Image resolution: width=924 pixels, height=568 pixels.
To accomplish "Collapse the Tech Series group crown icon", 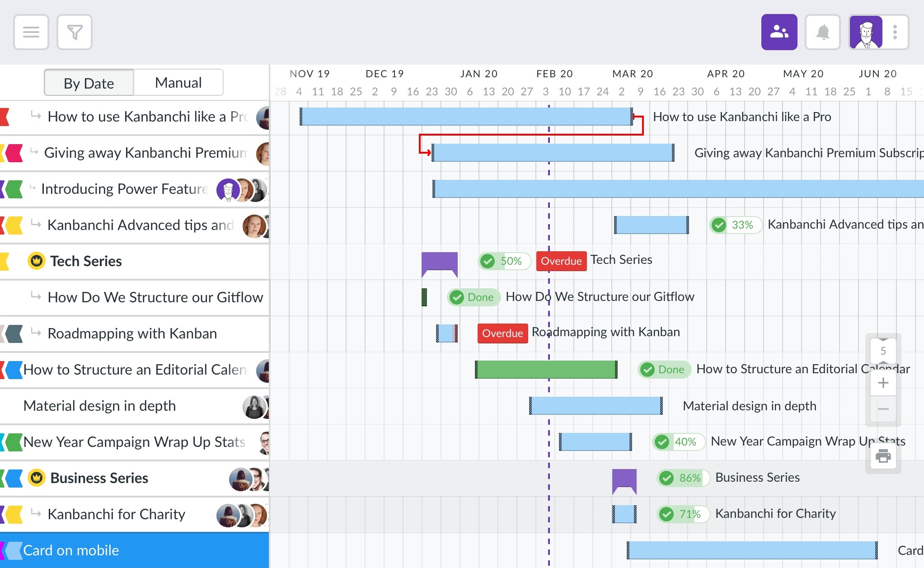I will tap(37, 261).
